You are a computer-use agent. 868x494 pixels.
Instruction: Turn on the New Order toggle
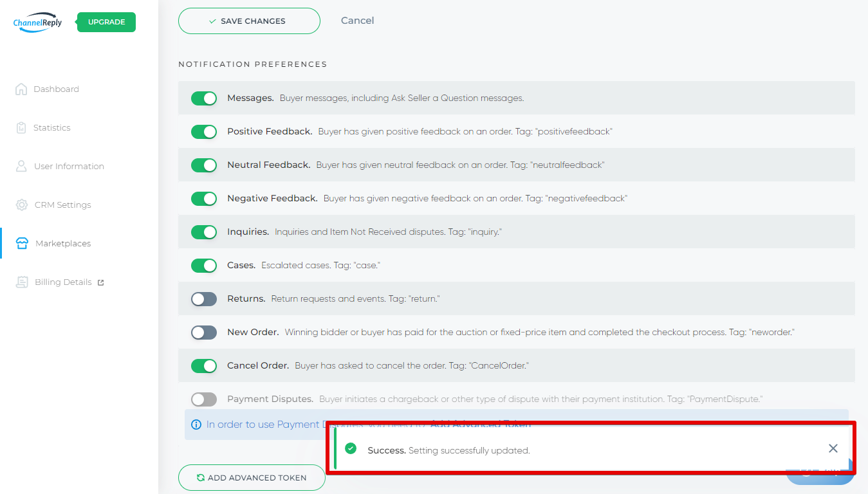point(204,333)
